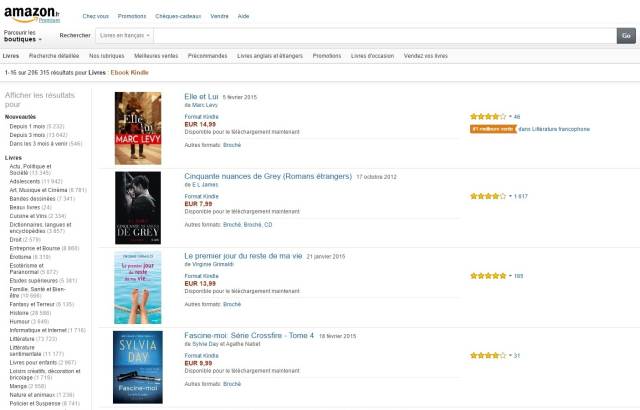Open the Aide help link
640x410 pixels.
243,16
